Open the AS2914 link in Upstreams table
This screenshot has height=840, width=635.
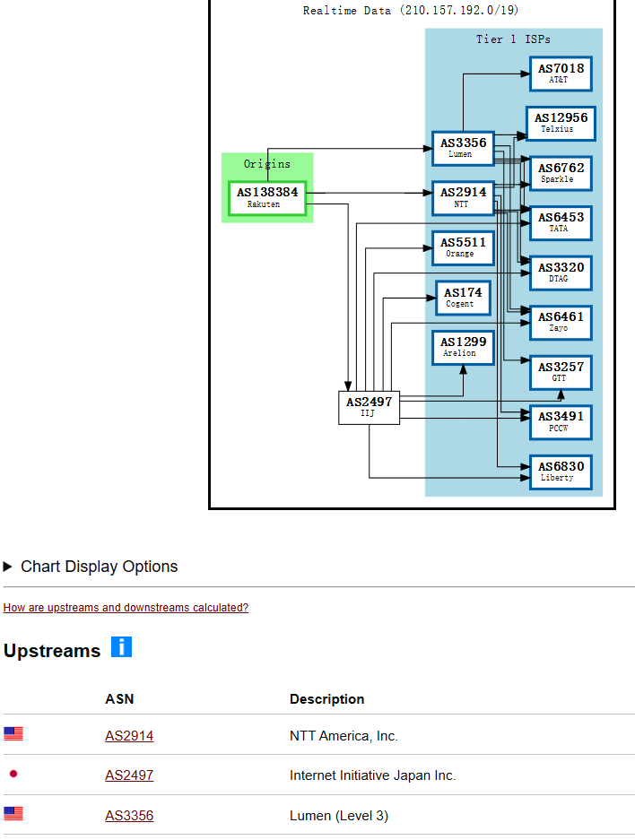coord(129,735)
